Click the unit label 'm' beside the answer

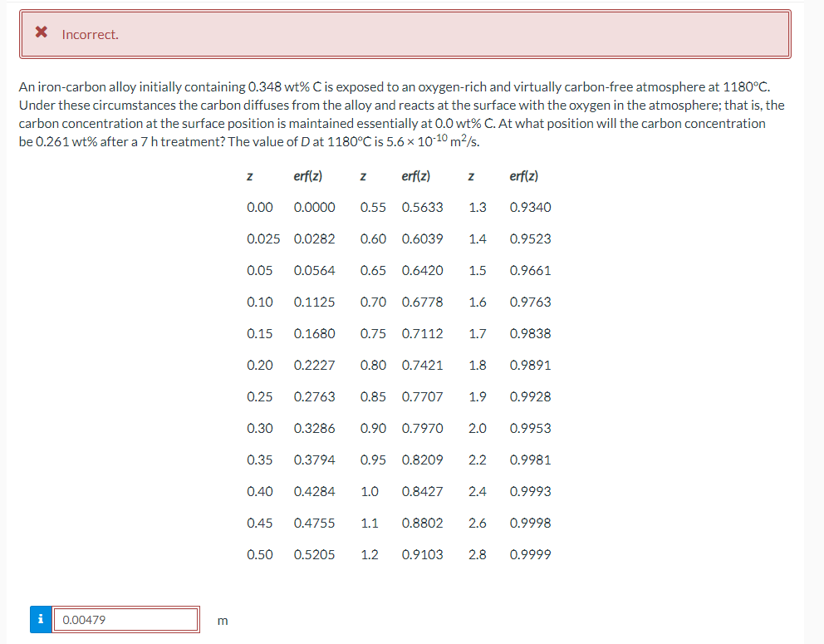pos(223,621)
